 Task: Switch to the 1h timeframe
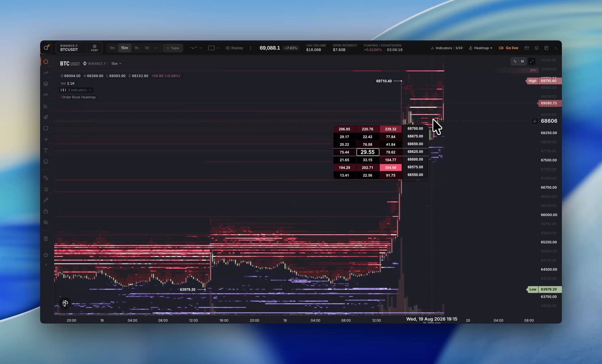[136, 48]
